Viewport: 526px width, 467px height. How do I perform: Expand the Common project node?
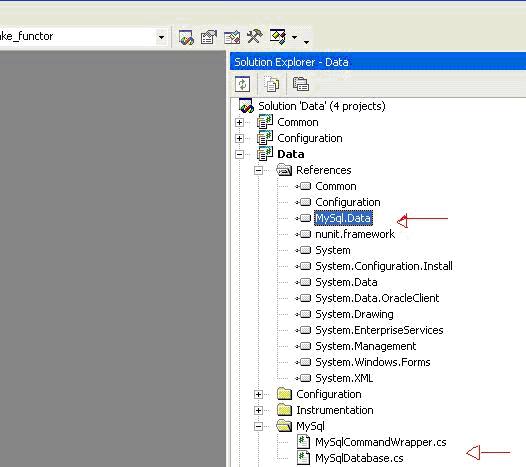coord(239,122)
